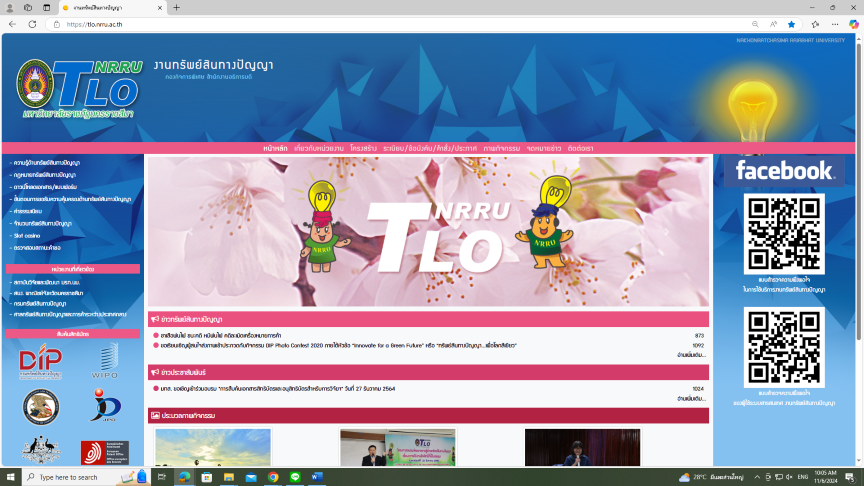Open the WIPO partner logo link
The width and height of the screenshot is (864, 486).
[x=105, y=361]
